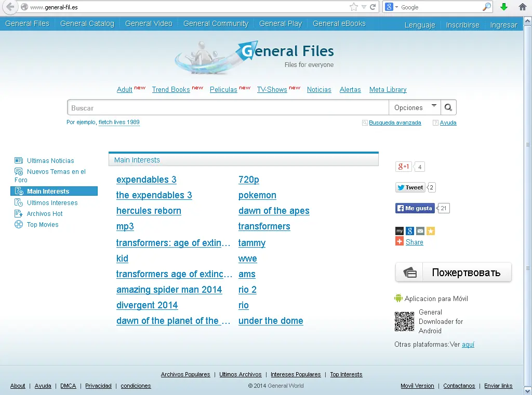Open the Meta Library link
This screenshot has height=395, width=532.
[x=388, y=89]
